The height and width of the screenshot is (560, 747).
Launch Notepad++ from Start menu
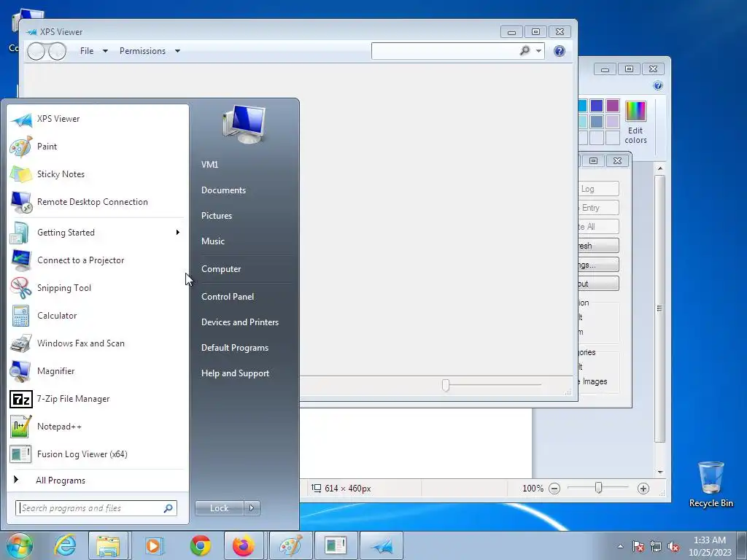97,427
